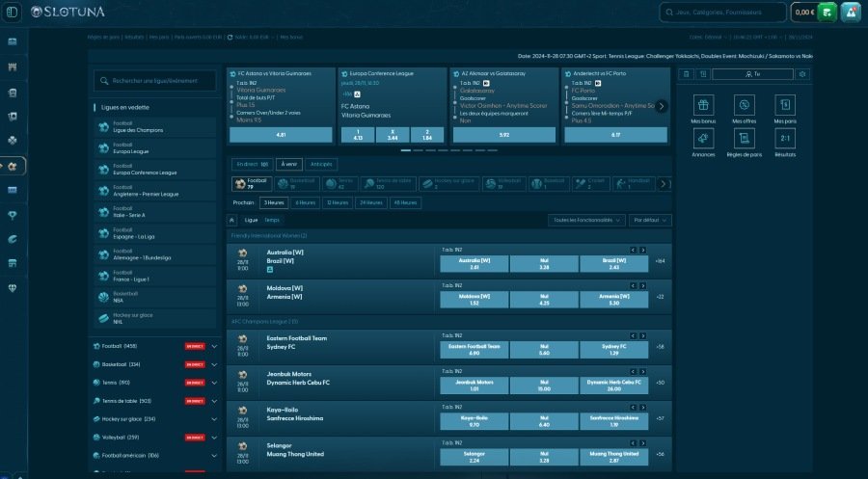
Task: Open the Par défaut sort dropdown
Action: coord(650,220)
